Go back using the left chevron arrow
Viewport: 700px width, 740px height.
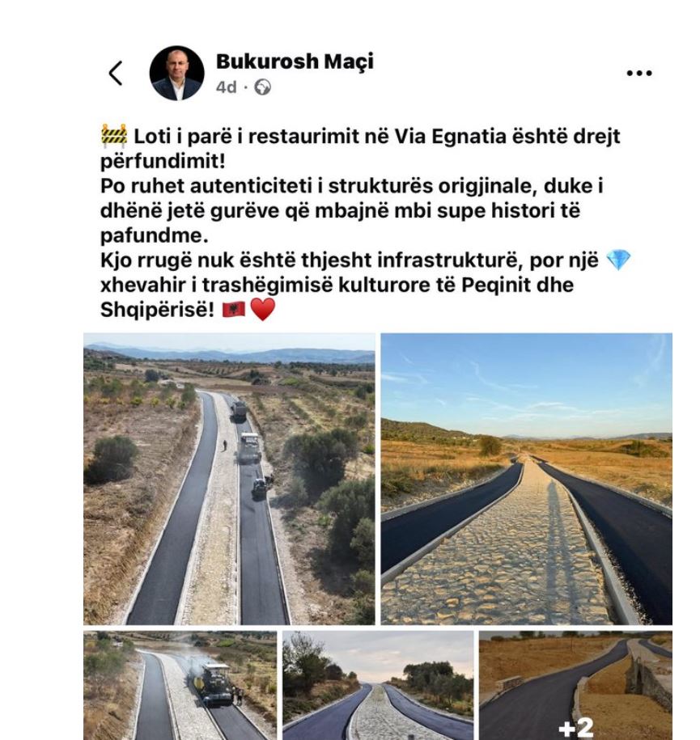point(116,73)
